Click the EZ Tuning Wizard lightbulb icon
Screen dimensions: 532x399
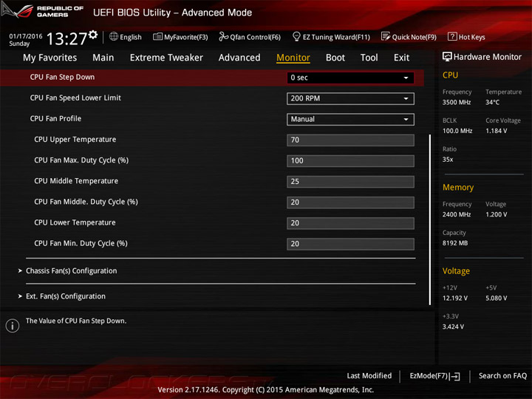[x=296, y=36]
